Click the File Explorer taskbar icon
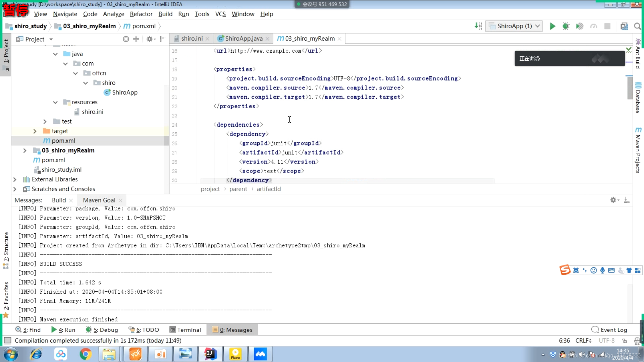The height and width of the screenshot is (362, 644). tap(109, 354)
